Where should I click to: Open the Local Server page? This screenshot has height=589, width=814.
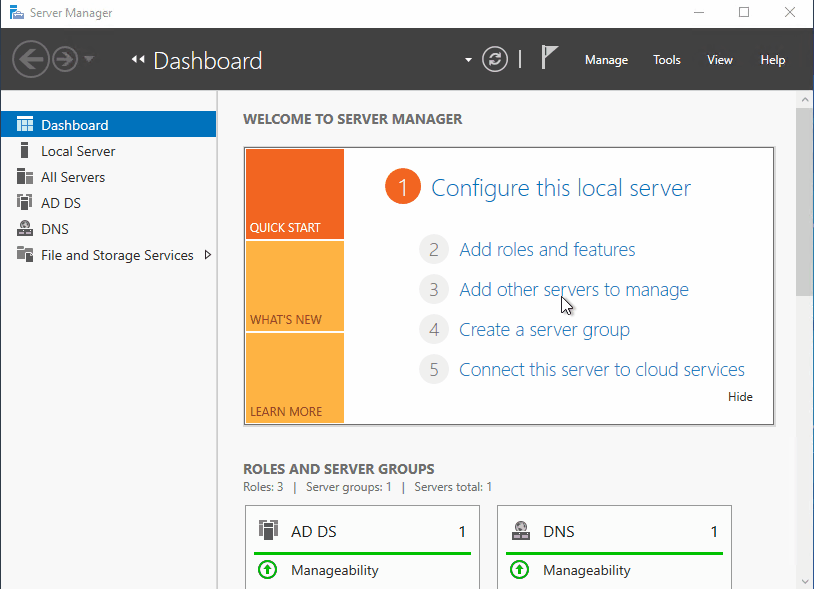pos(77,150)
